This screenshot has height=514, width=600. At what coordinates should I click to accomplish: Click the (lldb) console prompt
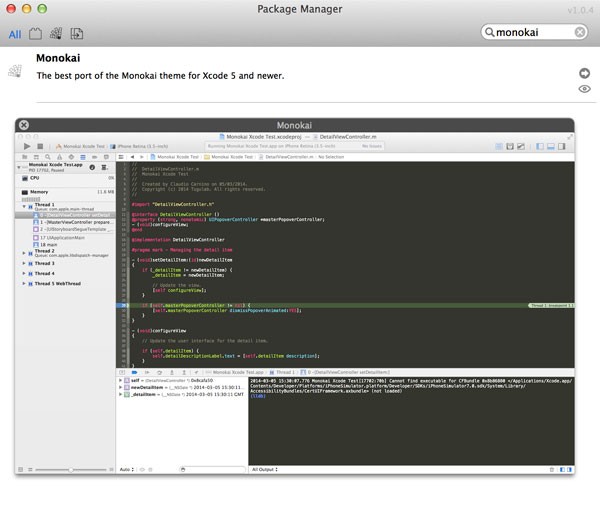(x=258, y=396)
